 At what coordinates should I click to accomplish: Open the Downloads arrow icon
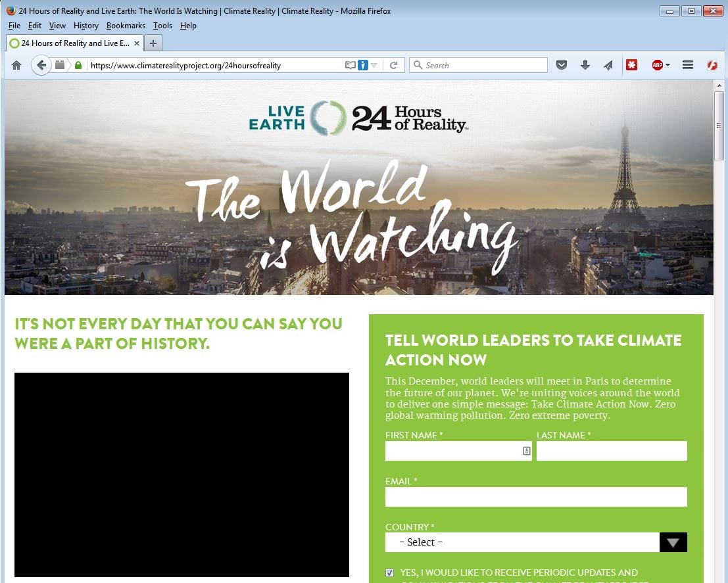[x=585, y=65]
